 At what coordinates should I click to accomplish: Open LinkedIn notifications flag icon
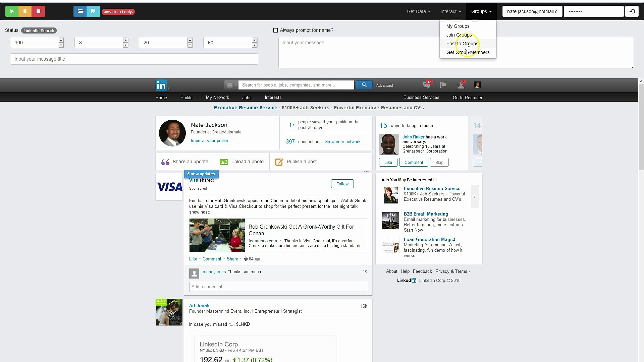click(443, 85)
